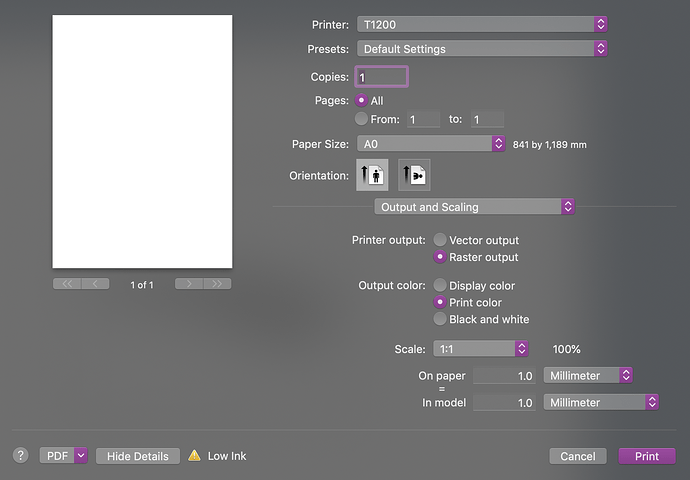Select landscape orientation icon
The height and width of the screenshot is (480, 690).
point(414,175)
